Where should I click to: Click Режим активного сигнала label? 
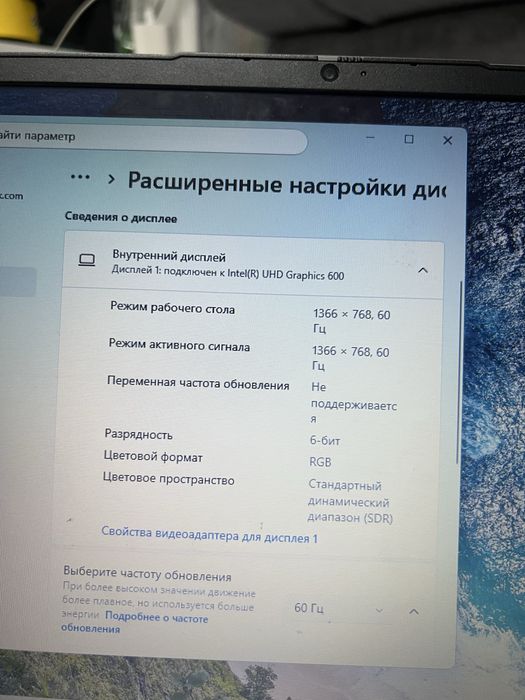point(179,346)
